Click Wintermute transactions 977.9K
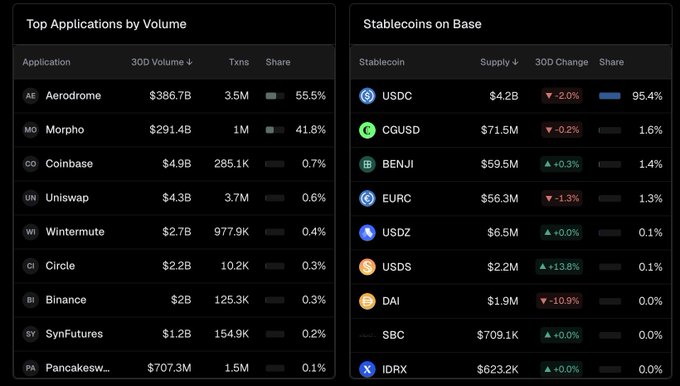680x386 pixels. pos(232,232)
